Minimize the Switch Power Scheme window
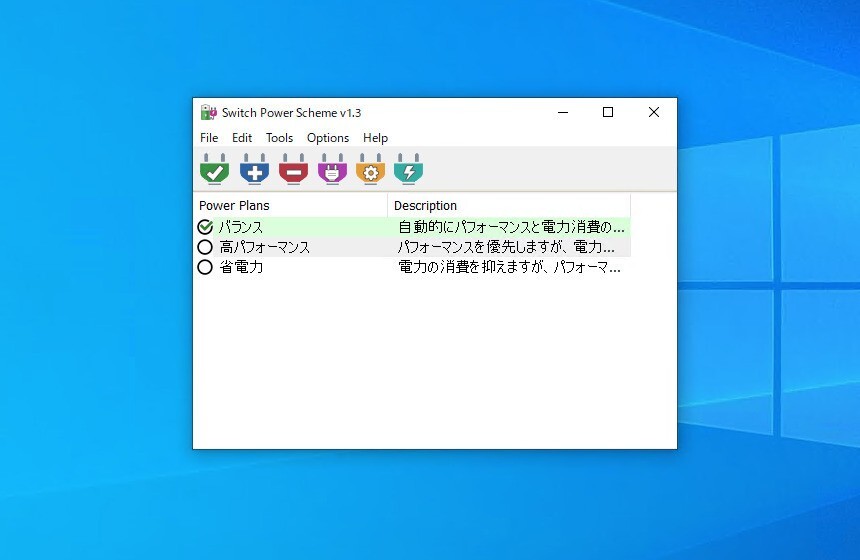Viewport: 860px width, 560px height. [x=563, y=112]
